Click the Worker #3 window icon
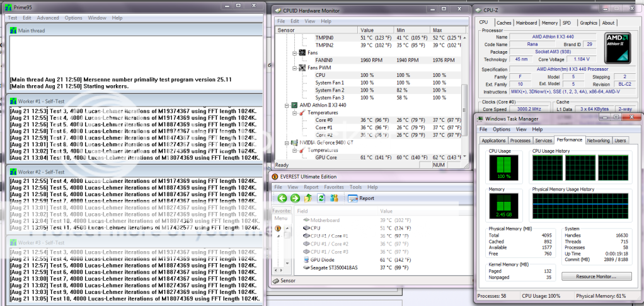The height and width of the screenshot is (306, 644). point(13,242)
